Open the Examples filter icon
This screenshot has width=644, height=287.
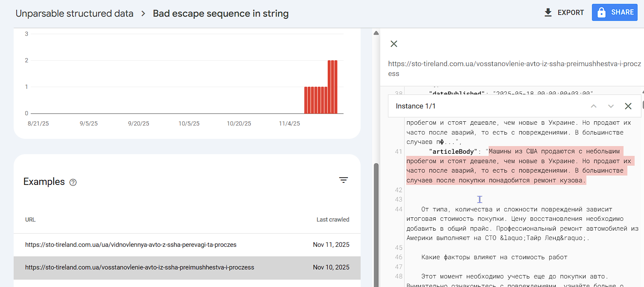pyautogui.click(x=344, y=180)
